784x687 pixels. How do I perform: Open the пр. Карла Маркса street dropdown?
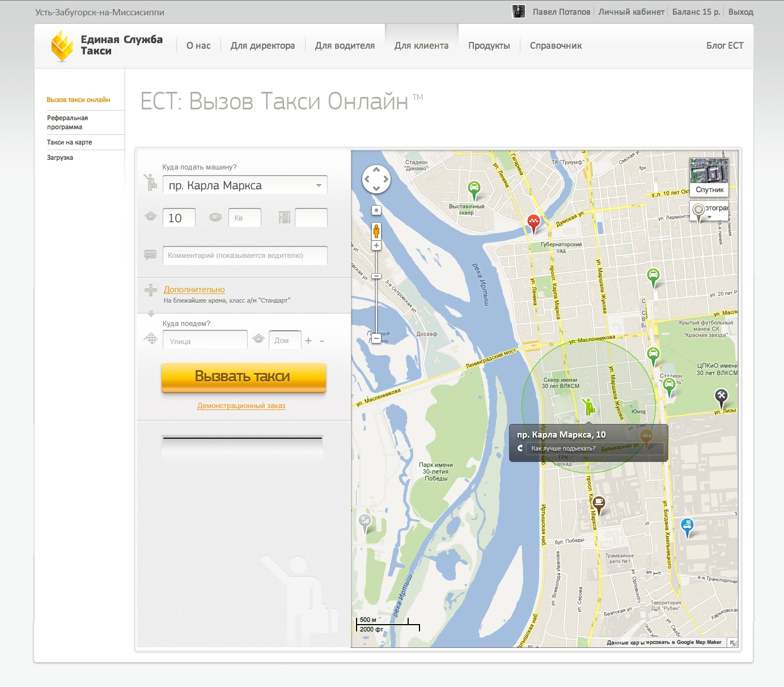pyautogui.click(x=319, y=185)
